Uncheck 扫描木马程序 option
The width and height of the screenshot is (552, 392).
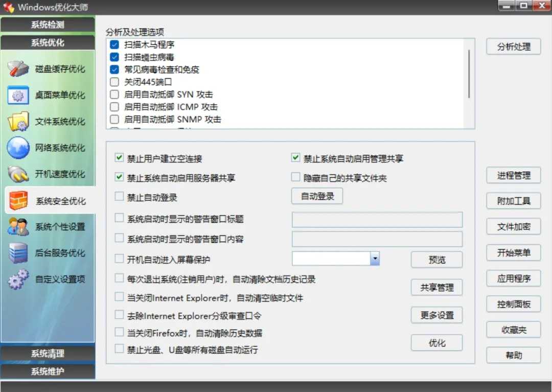(x=114, y=44)
